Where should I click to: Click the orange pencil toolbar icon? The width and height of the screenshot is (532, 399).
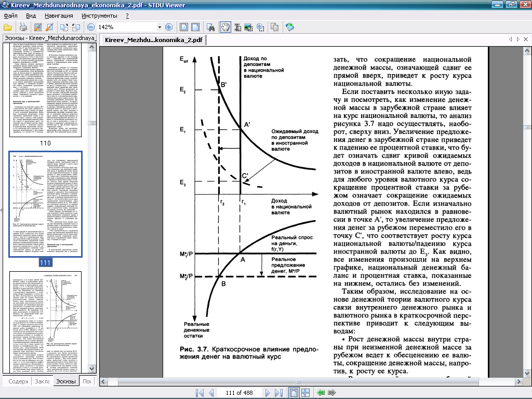49,27
